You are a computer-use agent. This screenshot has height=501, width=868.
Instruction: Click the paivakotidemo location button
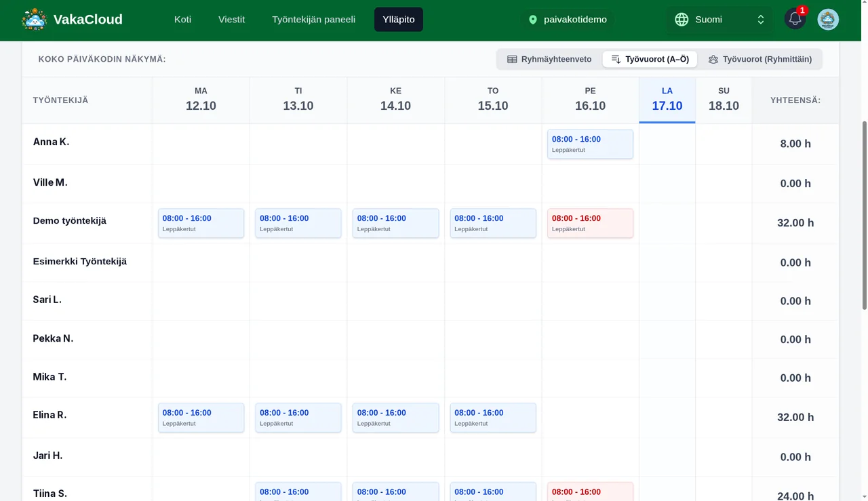[568, 20]
